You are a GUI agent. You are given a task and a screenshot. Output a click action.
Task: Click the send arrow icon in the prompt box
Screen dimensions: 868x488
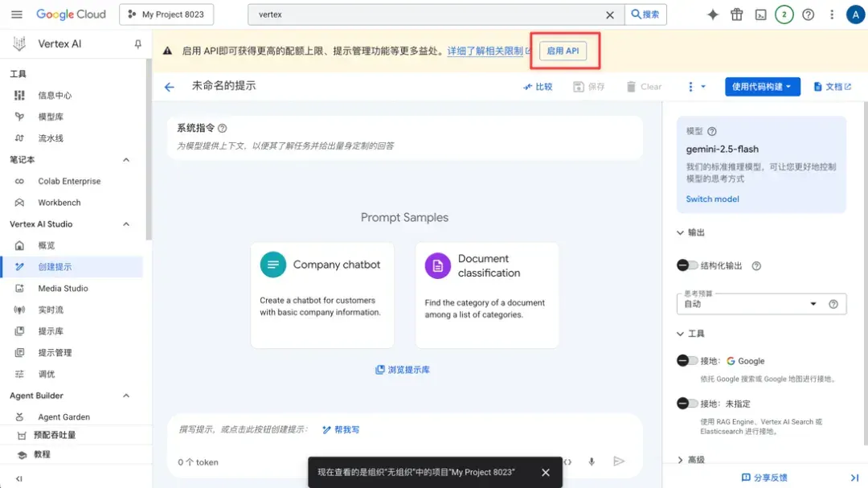(x=619, y=461)
